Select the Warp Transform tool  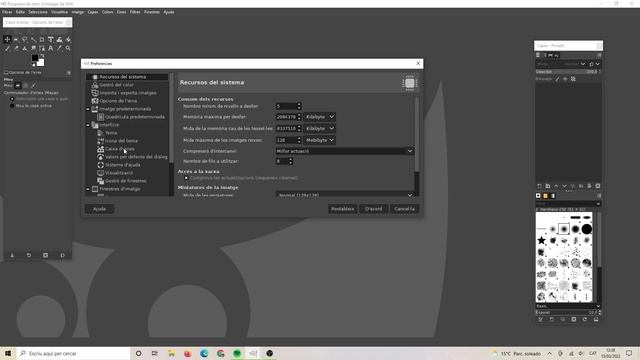tap(59, 40)
